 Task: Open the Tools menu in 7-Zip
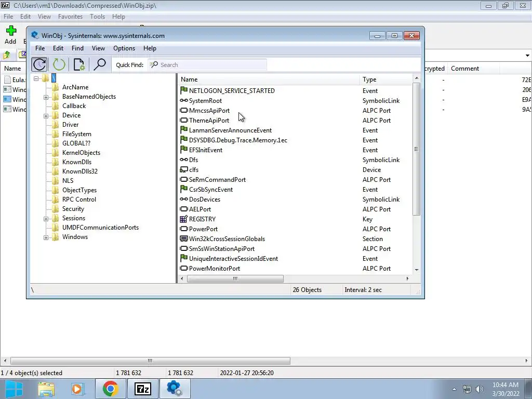tap(97, 16)
